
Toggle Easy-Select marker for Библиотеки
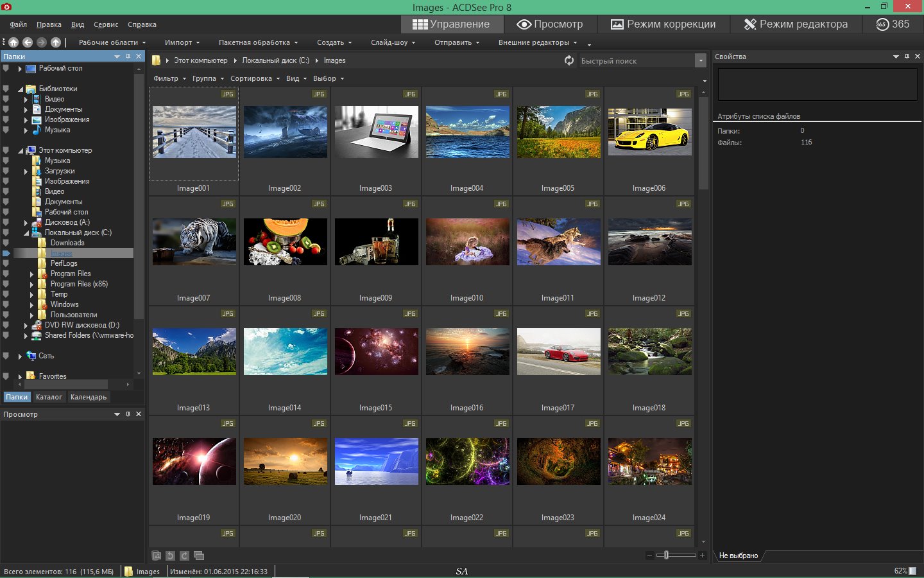[6, 89]
